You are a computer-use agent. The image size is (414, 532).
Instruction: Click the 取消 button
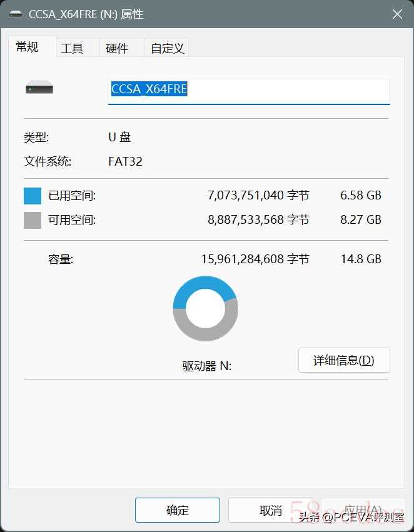pyautogui.click(x=270, y=510)
